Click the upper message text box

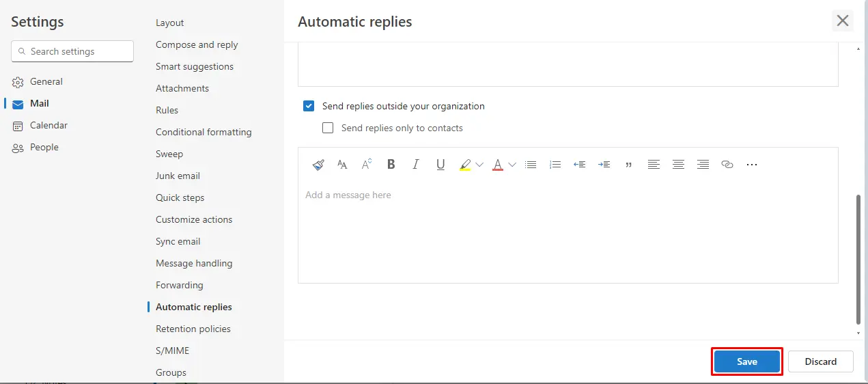(568, 64)
